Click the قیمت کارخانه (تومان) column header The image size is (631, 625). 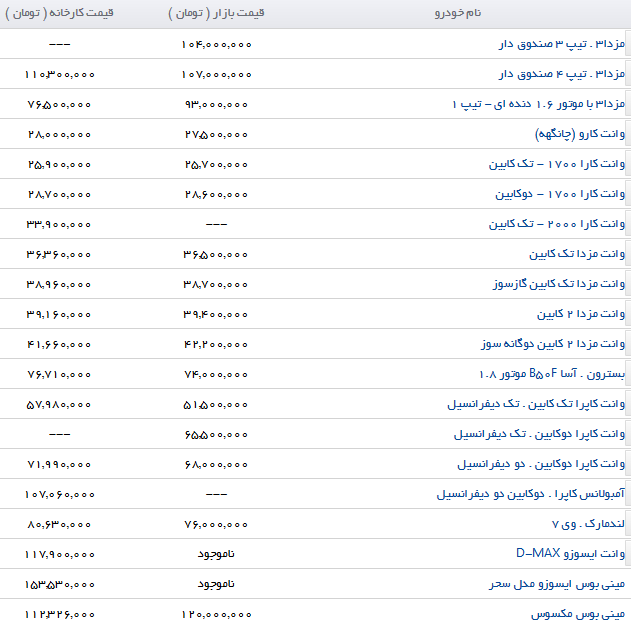60,13
